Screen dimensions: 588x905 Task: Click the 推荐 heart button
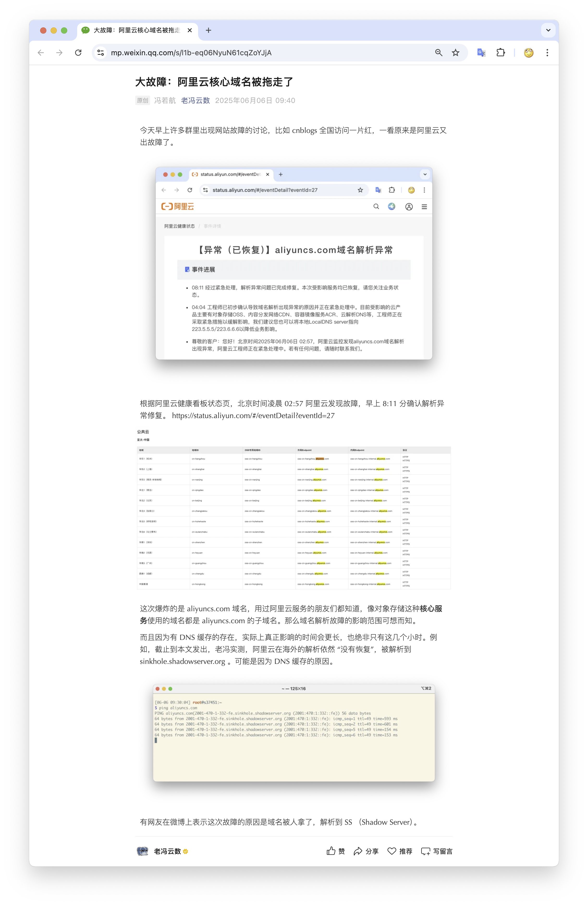click(x=400, y=851)
